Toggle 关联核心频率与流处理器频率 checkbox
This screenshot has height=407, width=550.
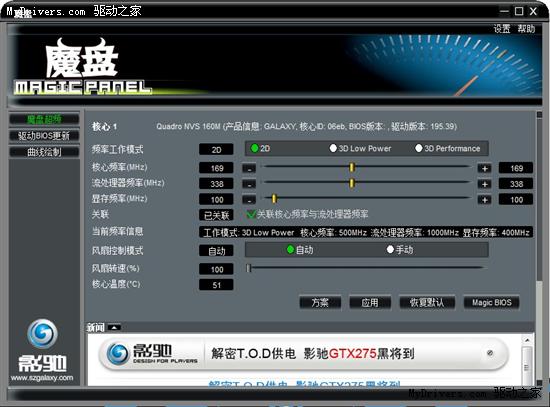251,214
